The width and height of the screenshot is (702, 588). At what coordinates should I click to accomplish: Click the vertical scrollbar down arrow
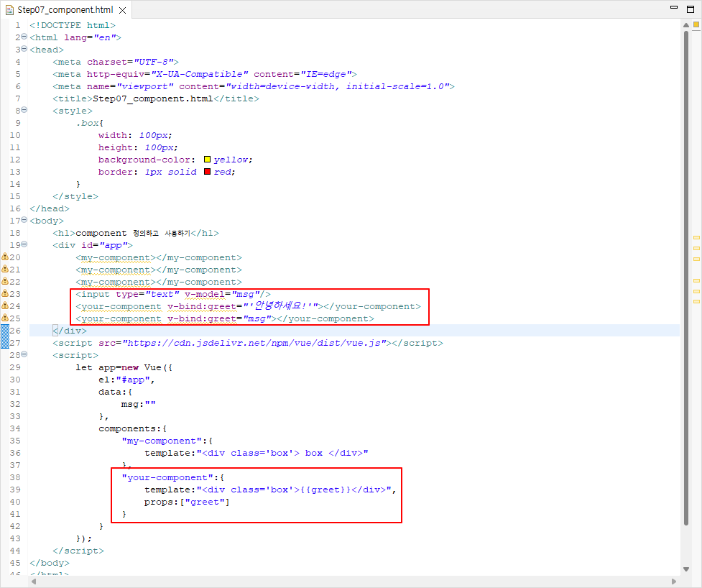686,569
